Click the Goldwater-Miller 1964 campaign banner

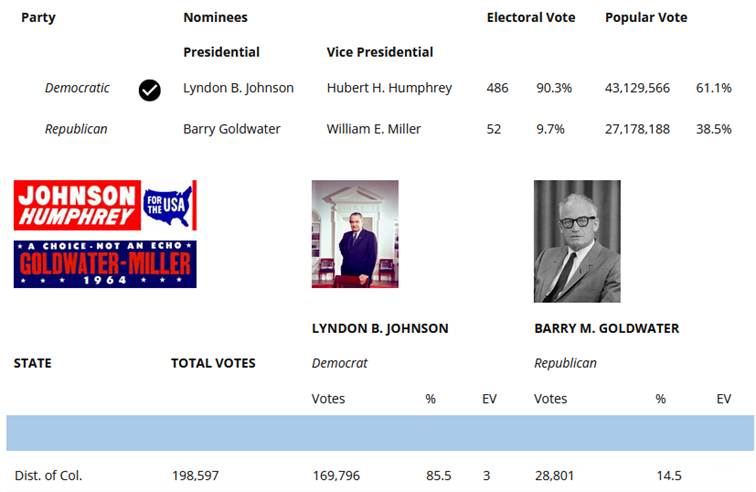[105, 264]
